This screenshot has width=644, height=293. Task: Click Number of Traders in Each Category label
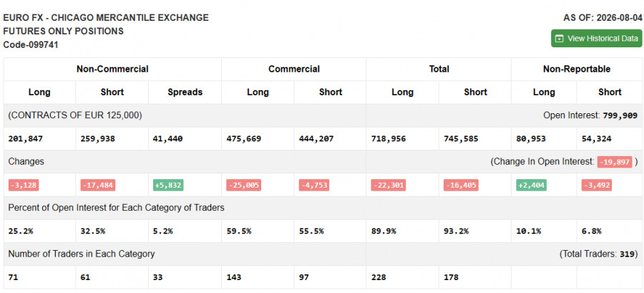coord(82,254)
